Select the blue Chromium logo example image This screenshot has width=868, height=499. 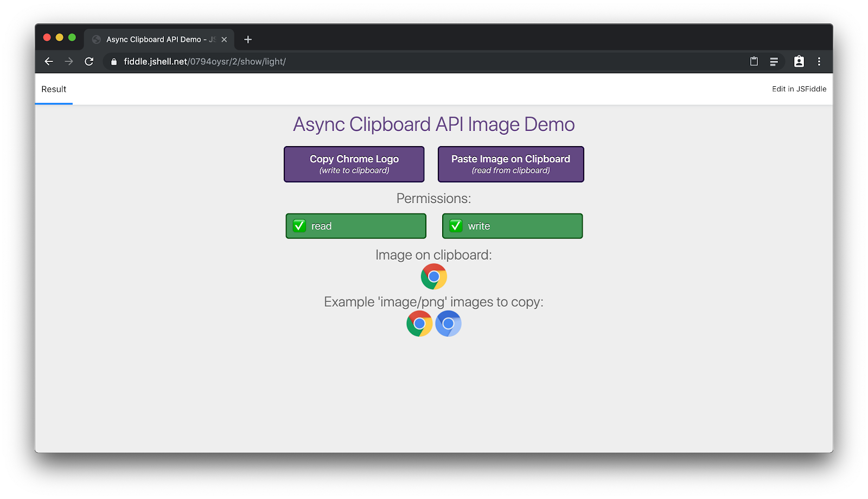pos(448,324)
